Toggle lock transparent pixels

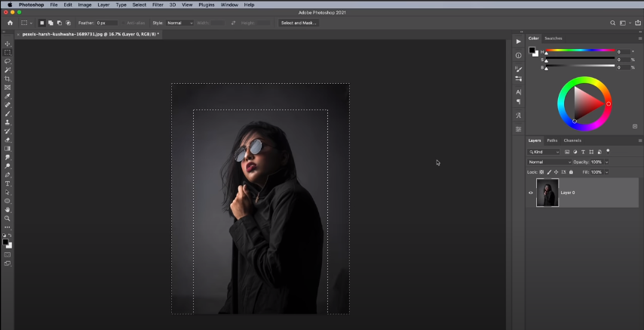541,172
